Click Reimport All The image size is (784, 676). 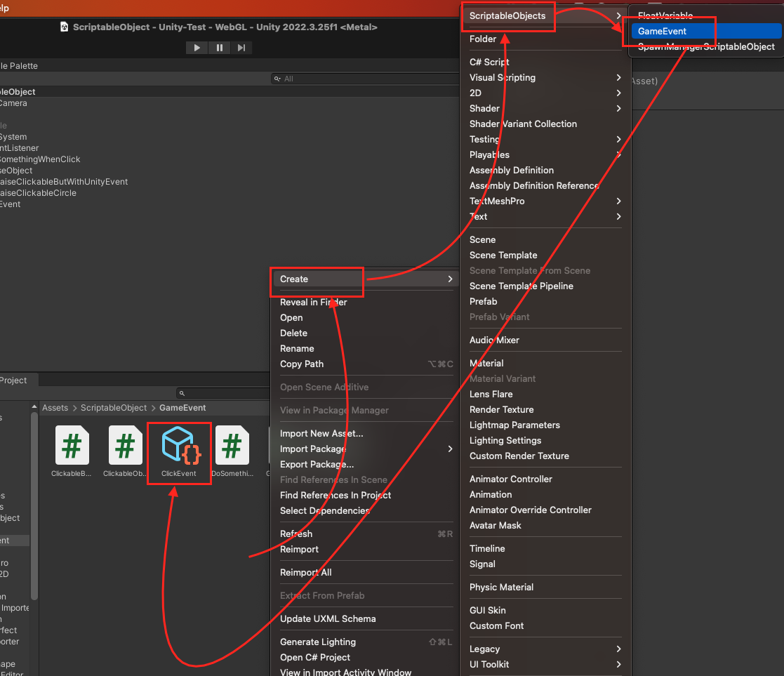coord(366,573)
